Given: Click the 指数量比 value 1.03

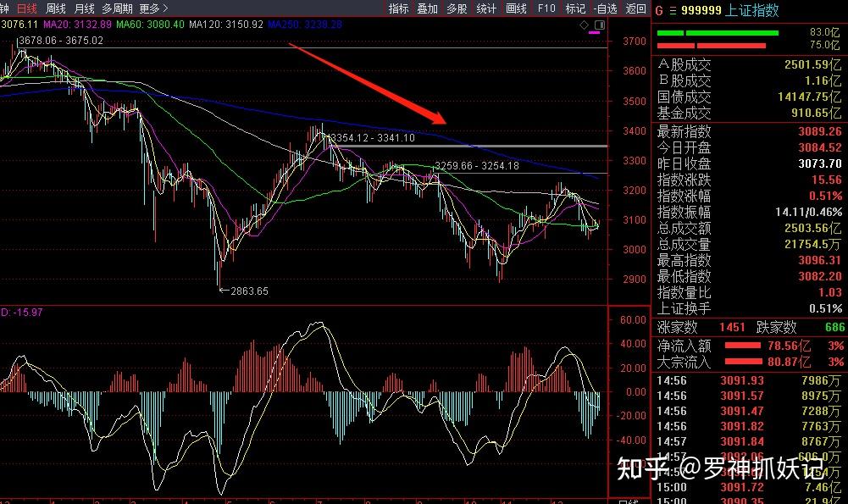Looking at the screenshot, I should 830,292.
